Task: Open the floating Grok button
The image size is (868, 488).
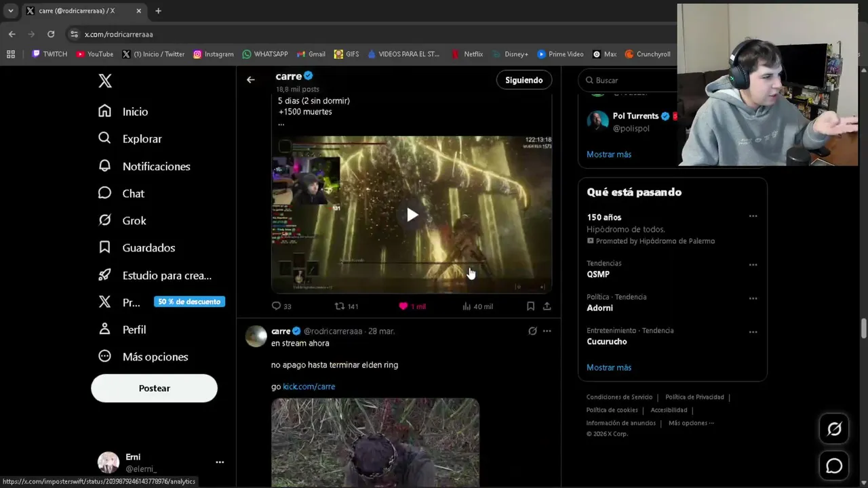Action: tap(834, 429)
